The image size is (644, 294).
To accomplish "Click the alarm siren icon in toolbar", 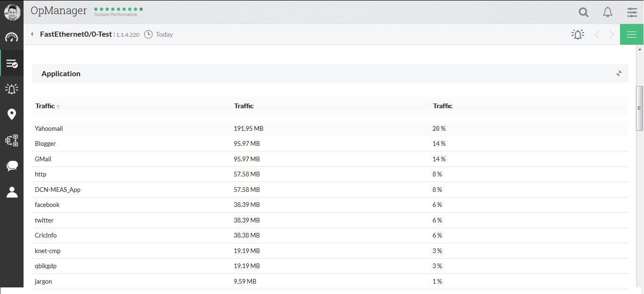I will [x=578, y=34].
